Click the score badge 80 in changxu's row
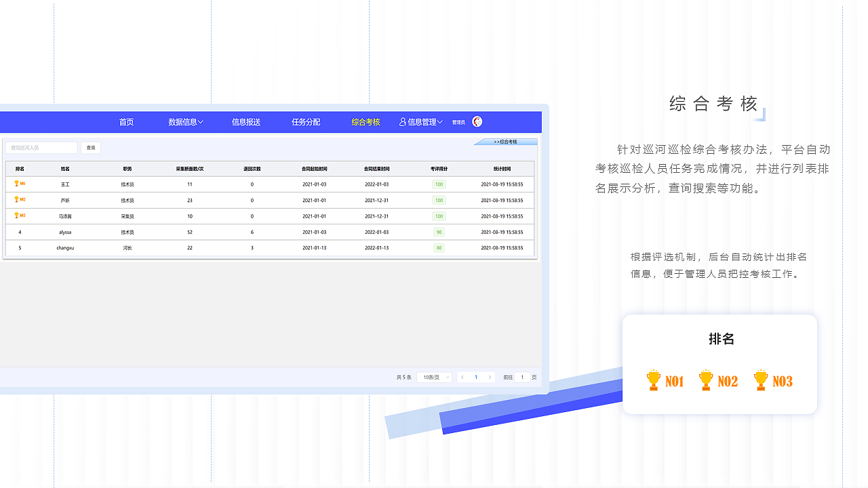 pyautogui.click(x=439, y=248)
